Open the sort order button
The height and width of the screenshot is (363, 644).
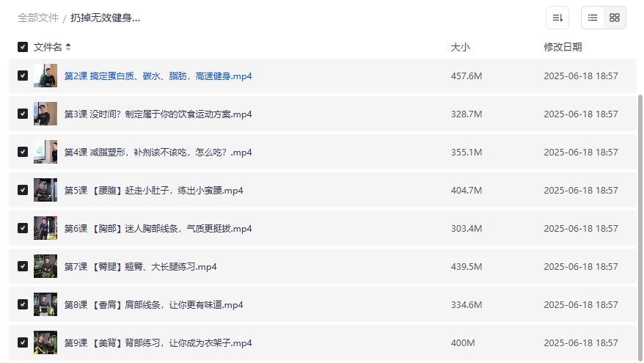pyautogui.click(x=557, y=18)
